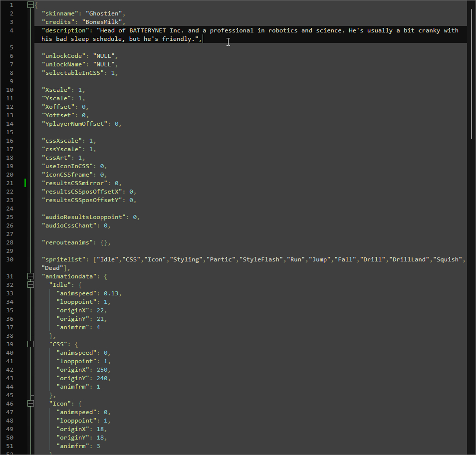This screenshot has height=455, width=476.
Task: Click "DrillLand" in the spritelist array
Action: [409, 259]
